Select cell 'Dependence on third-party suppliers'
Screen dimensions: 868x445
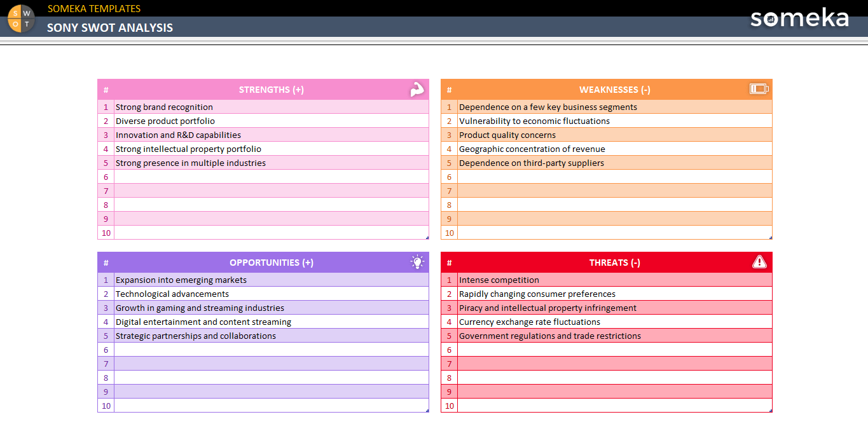[615, 163]
